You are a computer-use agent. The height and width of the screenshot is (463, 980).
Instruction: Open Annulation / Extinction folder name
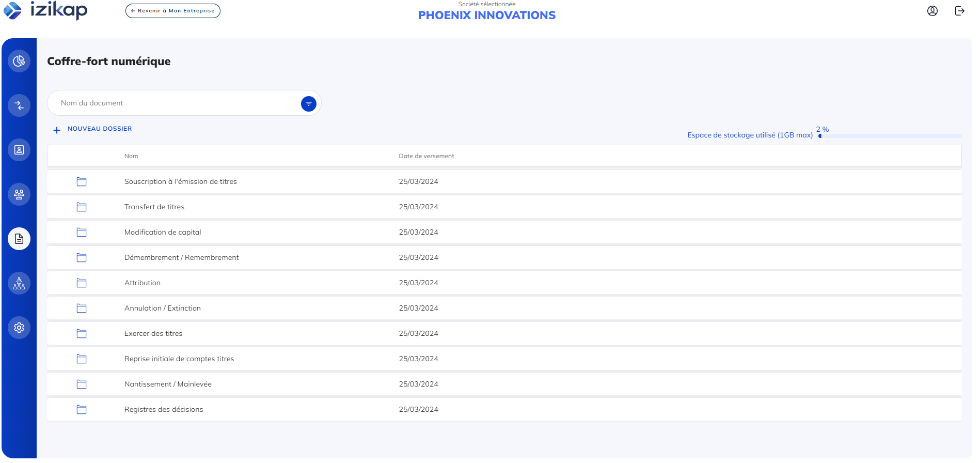163,308
